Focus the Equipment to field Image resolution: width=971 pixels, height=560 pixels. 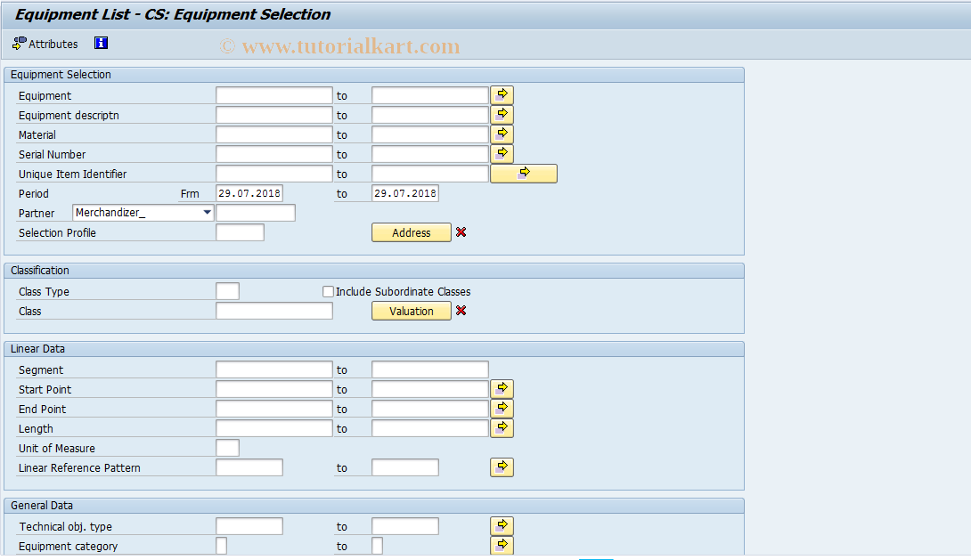430,95
